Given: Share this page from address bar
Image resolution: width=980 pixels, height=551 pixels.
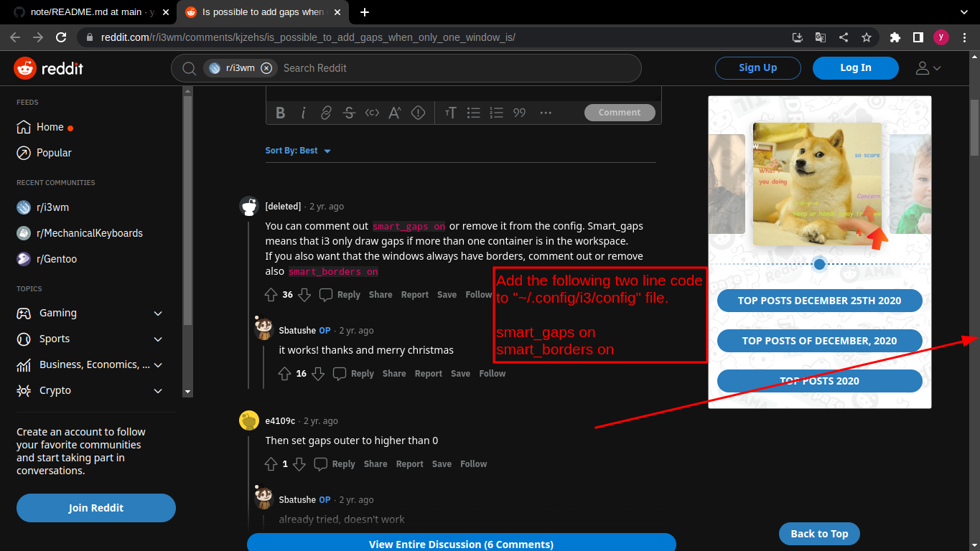Looking at the screenshot, I should [x=844, y=37].
